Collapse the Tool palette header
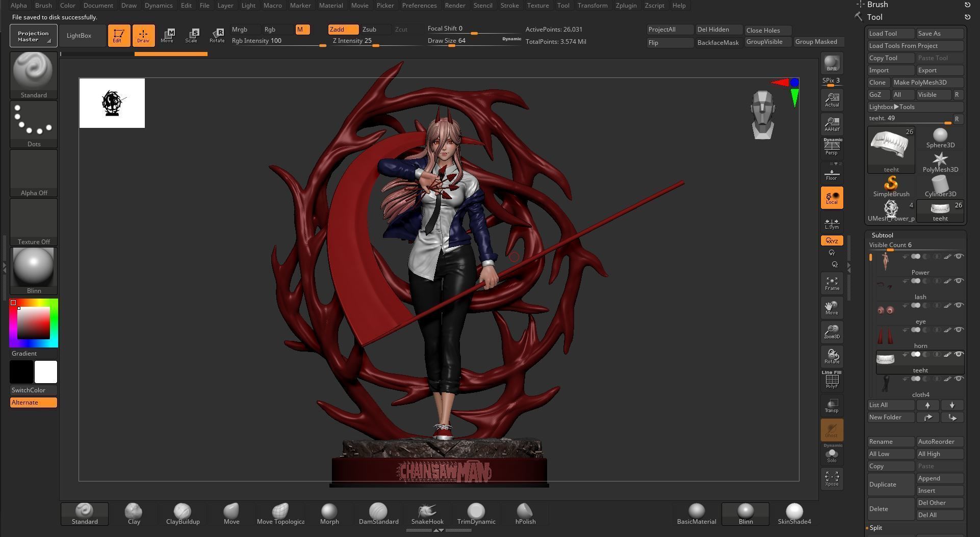 (875, 17)
